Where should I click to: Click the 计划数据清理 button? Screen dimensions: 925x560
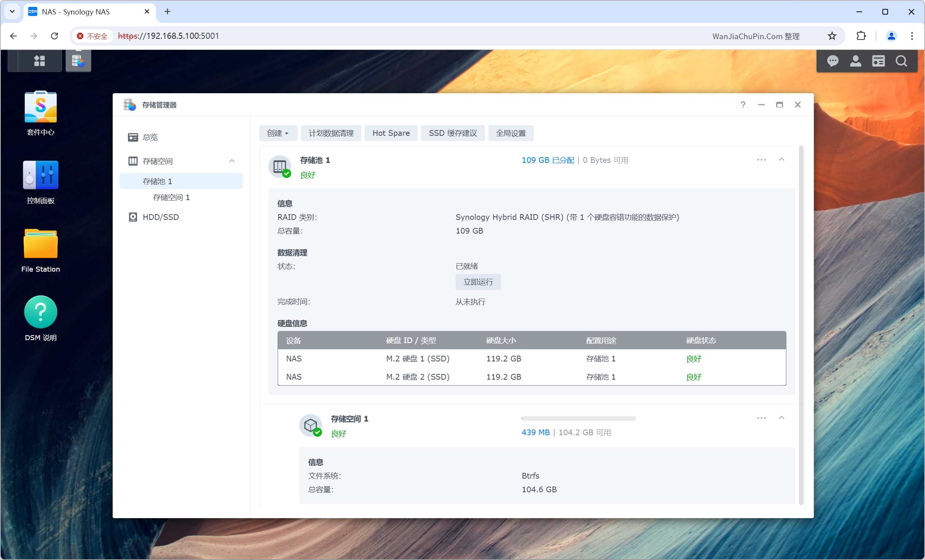click(x=331, y=133)
